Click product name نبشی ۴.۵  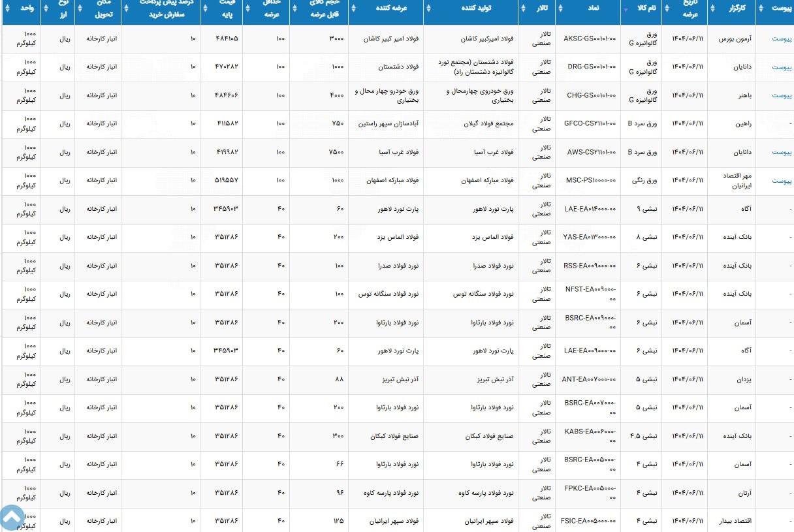[644, 435]
